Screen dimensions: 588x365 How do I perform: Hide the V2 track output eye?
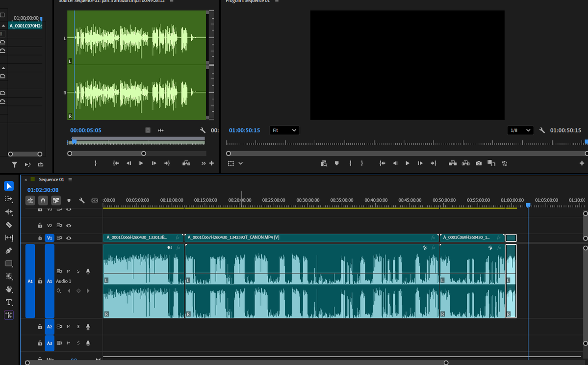tap(69, 226)
